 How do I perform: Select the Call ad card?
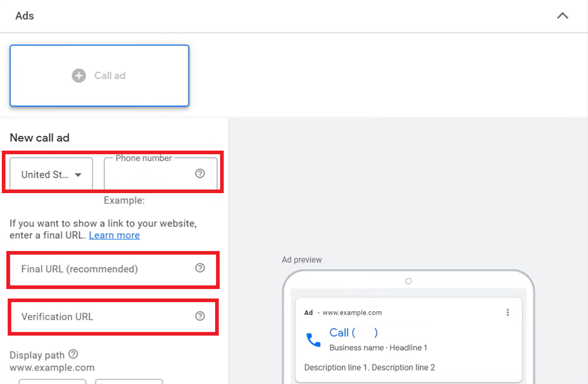[x=99, y=76]
